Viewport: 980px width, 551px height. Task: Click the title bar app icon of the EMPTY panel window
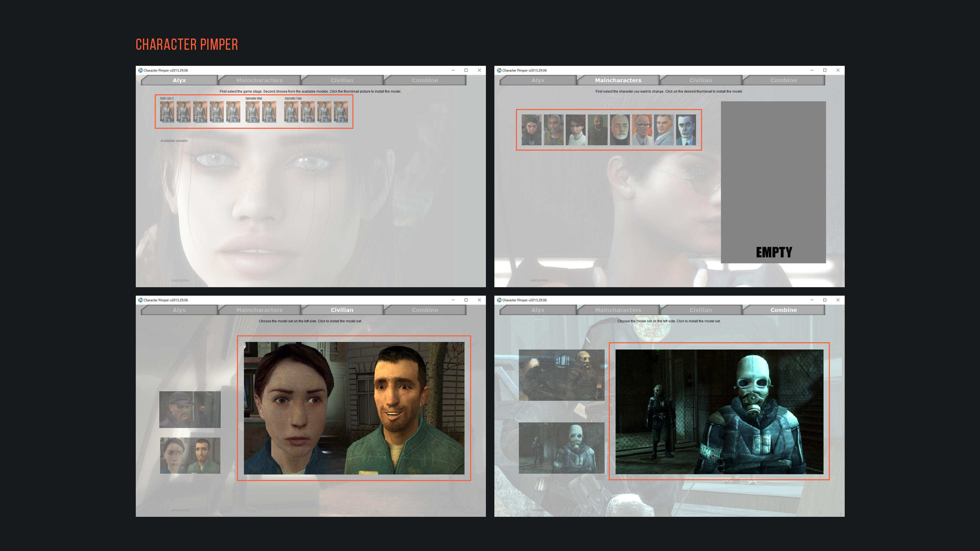pyautogui.click(x=499, y=70)
